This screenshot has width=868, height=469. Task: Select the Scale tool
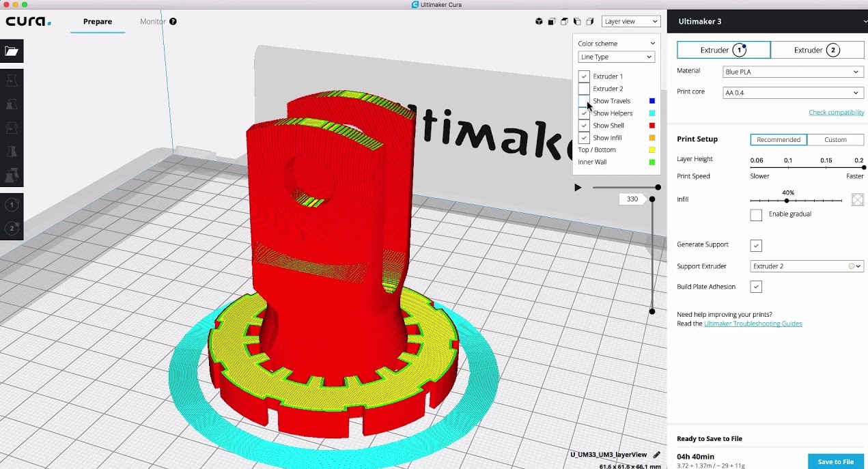point(12,104)
